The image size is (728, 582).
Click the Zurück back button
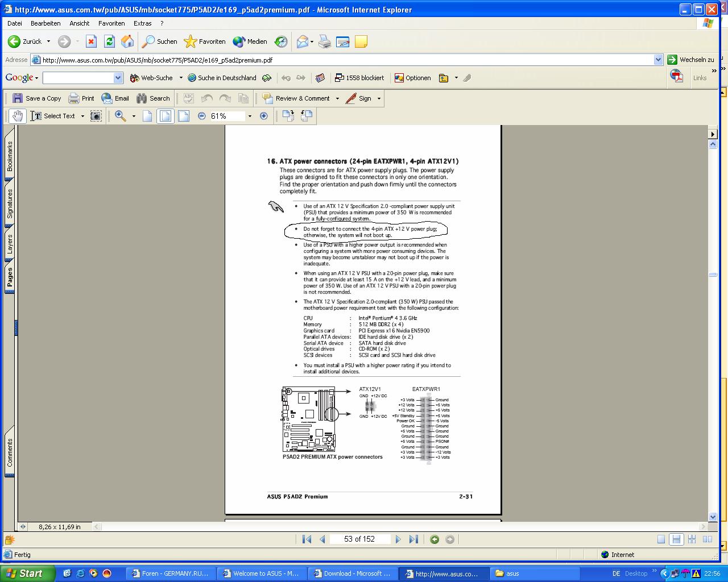(x=25, y=41)
